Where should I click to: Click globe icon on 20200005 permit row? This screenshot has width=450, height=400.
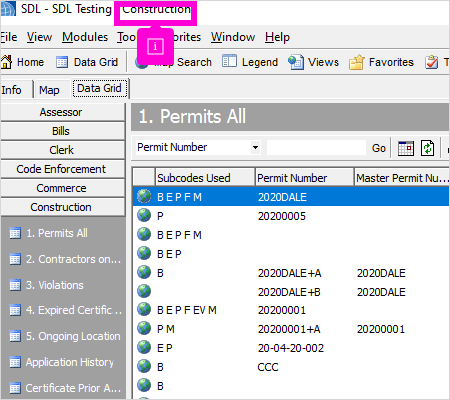[144, 215]
